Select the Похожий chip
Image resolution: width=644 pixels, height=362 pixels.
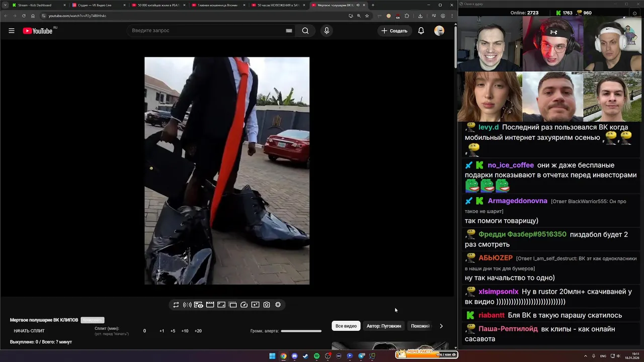(420, 326)
